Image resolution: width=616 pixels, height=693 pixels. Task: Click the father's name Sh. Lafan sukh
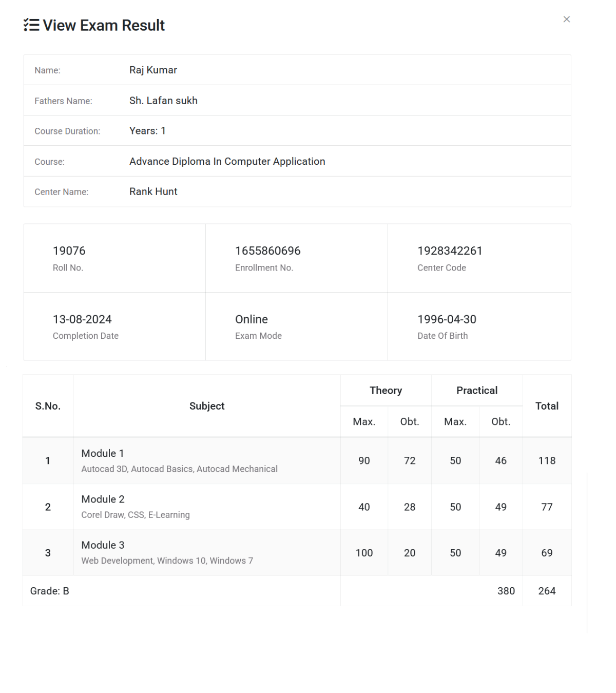(163, 101)
